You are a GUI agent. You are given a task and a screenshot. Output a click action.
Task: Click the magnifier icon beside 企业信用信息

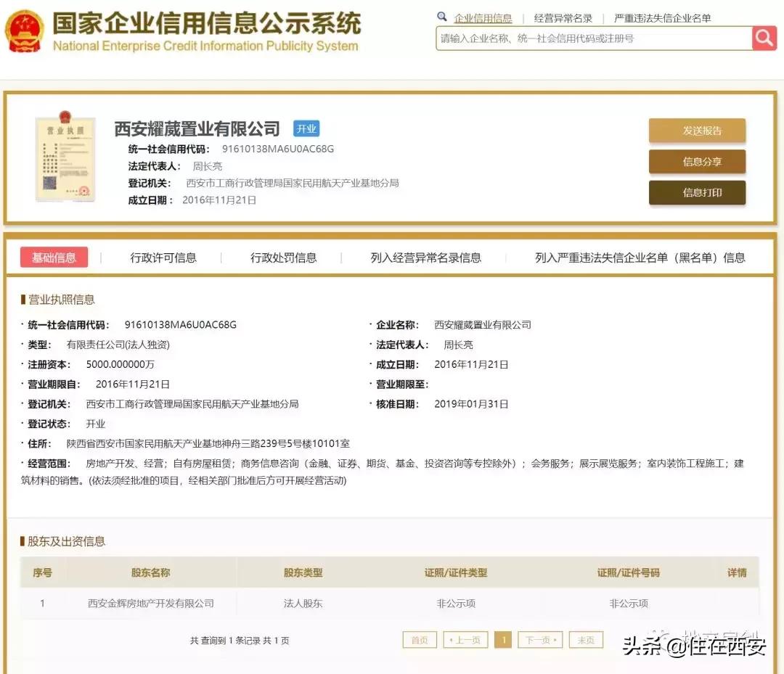(x=442, y=16)
